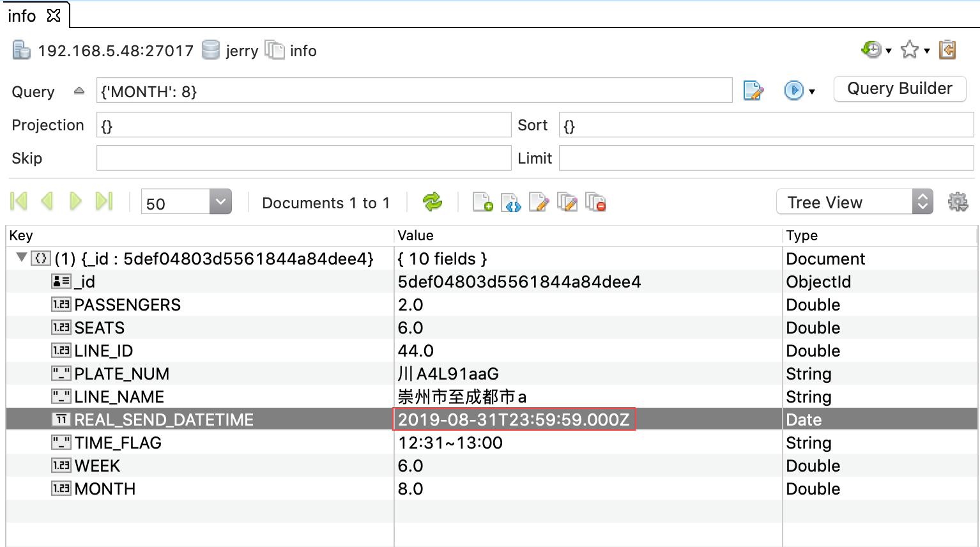The height and width of the screenshot is (547, 980).
Task: Click the copy and edit document icon
Action: click(567, 202)
